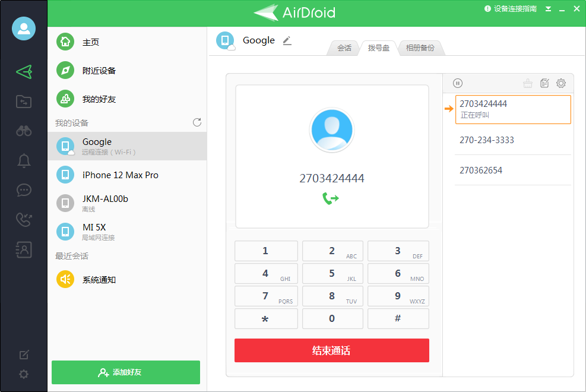Open the file transfer folder icon in sidebar

coord(24,102)
